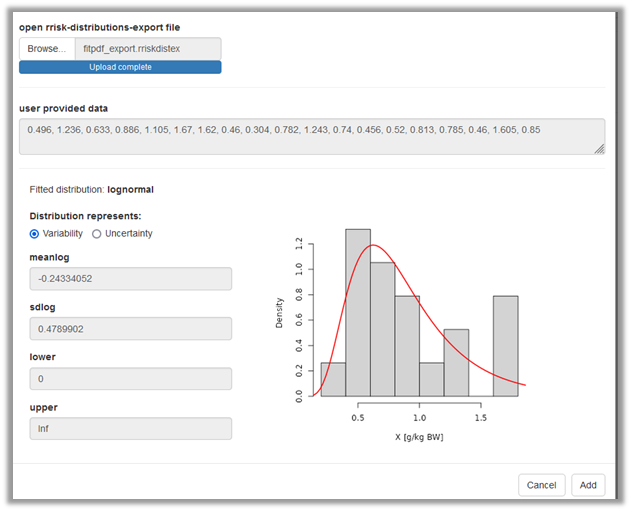Click the lower bound field
This screenshot has width=631, height=511.
(x=125, y=379)
